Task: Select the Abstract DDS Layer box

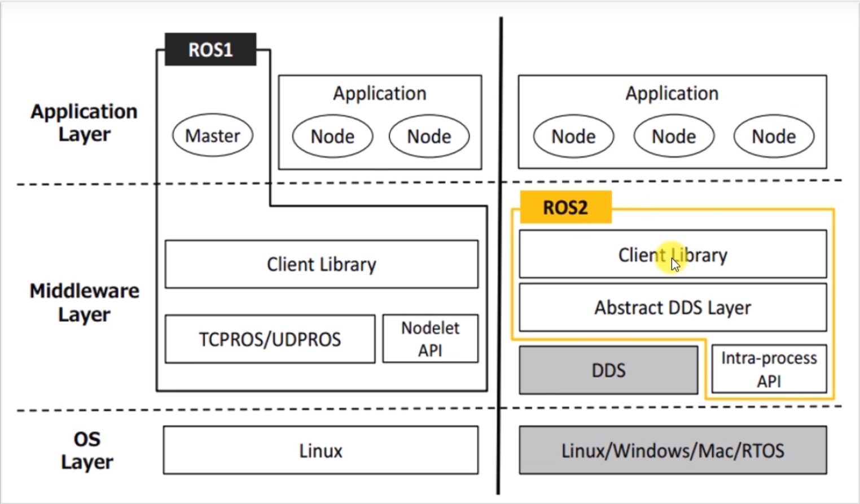Action: (673, 308)
